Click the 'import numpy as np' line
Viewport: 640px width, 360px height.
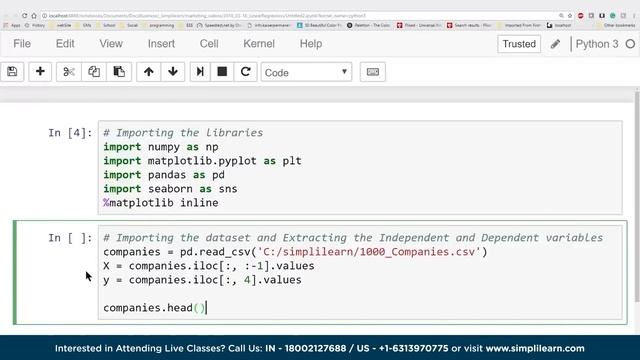tap(161, 147)
